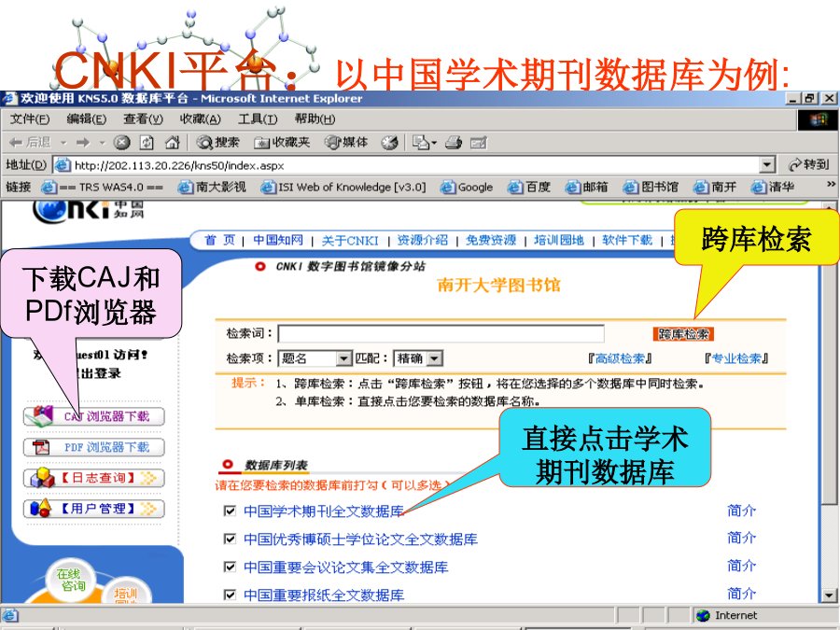The image size is (840, 630).
Task: Open the 搜索 search toolbar button
Action: click(x=218, y=143)
